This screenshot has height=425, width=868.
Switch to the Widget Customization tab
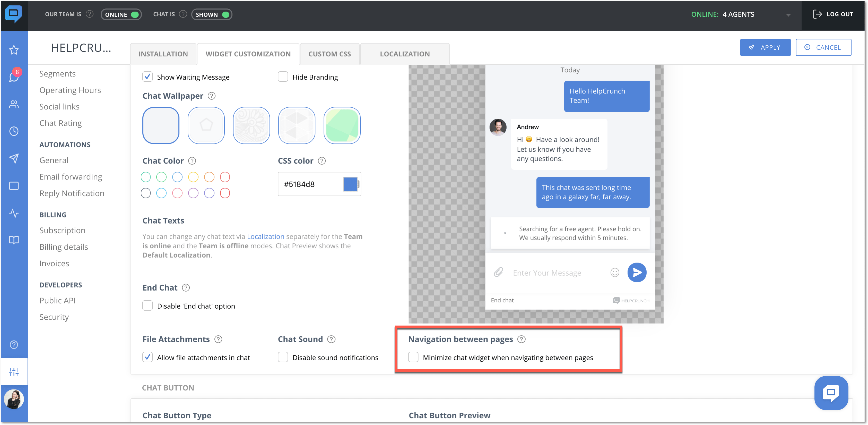(248, 54)
